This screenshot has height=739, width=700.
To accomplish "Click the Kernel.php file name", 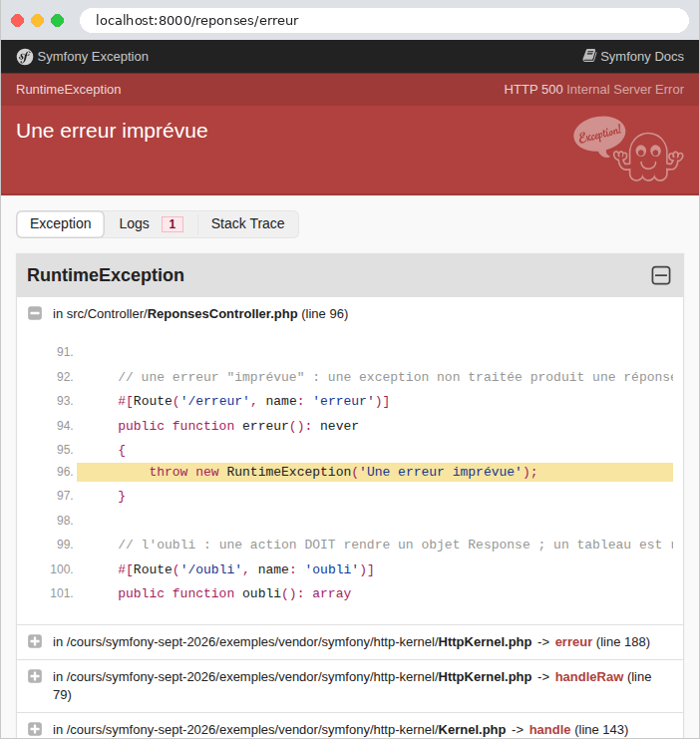I will coord(472,730).
